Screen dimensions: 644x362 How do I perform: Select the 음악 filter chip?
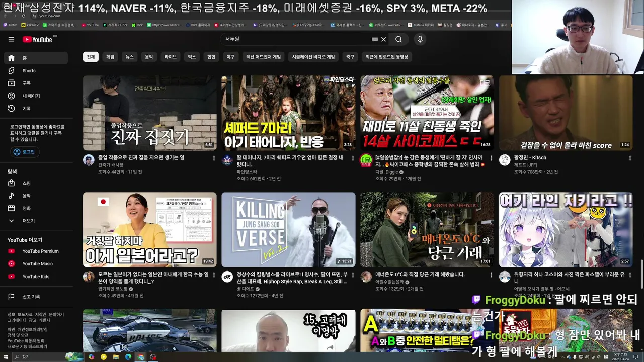[x=149, y=57]
